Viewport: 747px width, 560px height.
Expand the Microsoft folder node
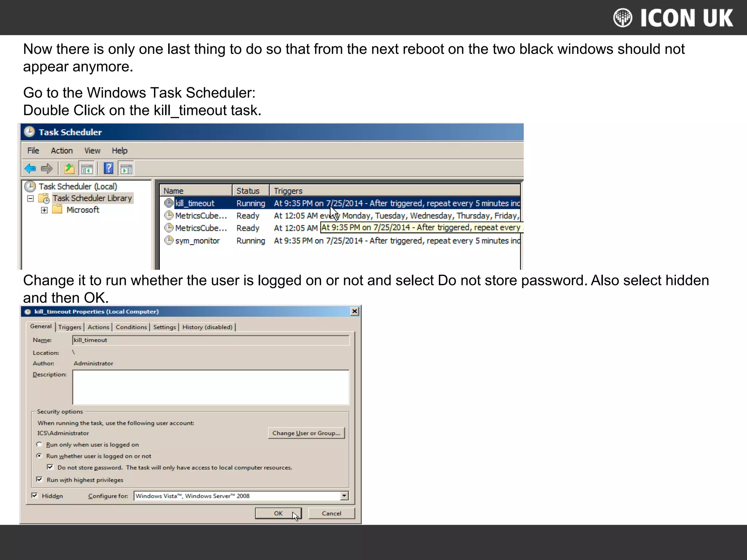44,210
